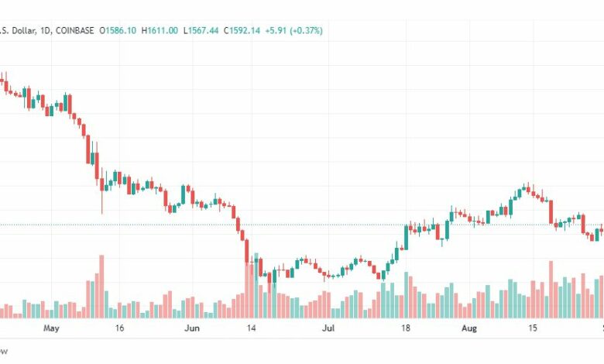The height and width of the screenshot is (364, 604).
Task: Select the Jun label on time axis
Action: coord(192,328)
